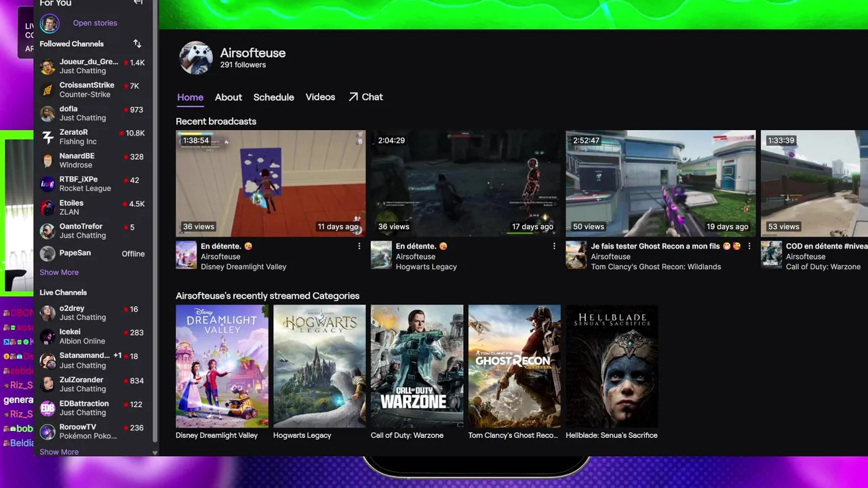Open CroissantStrike channel avatar
The width and height of the screenshot is (868, 488).
click(47, 90)
